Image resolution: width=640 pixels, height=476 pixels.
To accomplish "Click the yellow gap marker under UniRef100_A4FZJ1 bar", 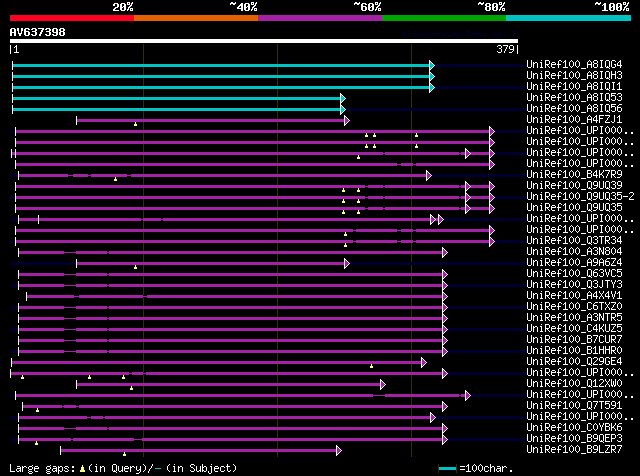I will coord(136,124).
